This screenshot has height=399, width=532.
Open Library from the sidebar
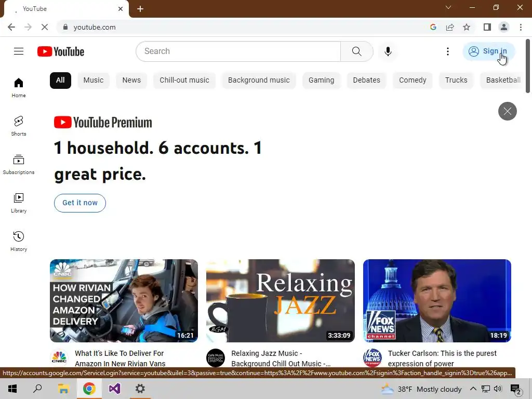click(19, 203)
